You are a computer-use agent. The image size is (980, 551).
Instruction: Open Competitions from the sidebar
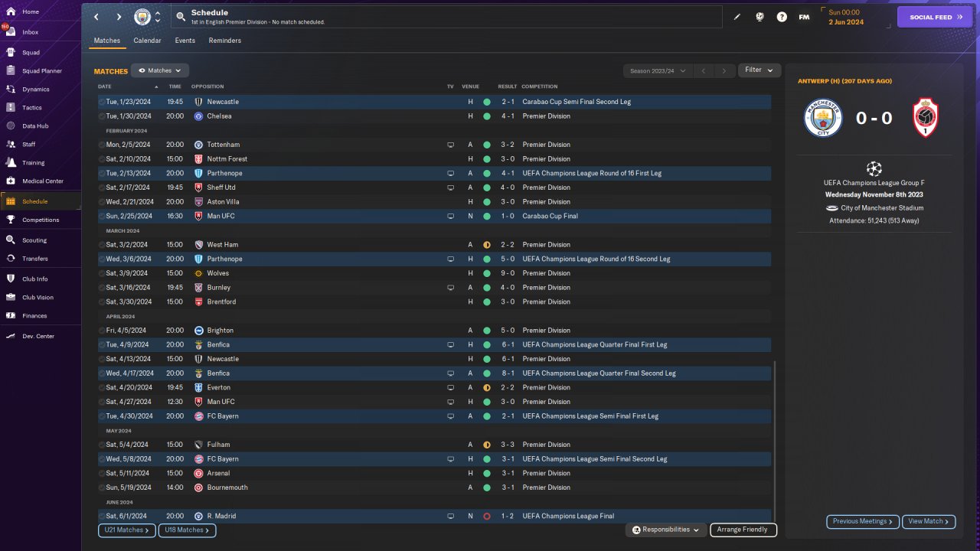point(41,220)
